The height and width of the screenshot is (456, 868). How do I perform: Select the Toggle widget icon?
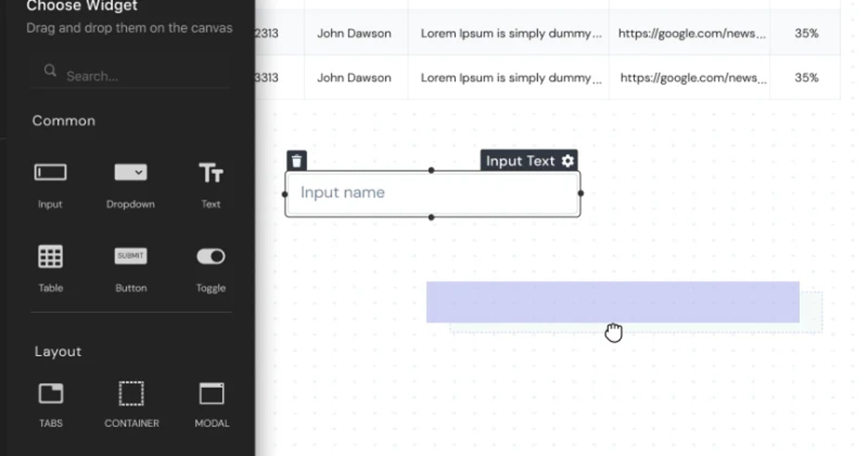click(210, 256)
